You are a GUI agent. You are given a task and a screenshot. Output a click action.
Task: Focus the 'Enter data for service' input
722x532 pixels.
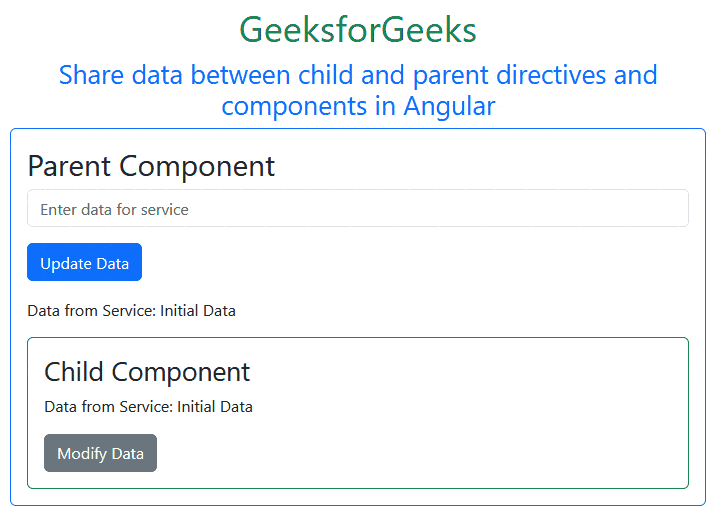(x=358, y=208)
